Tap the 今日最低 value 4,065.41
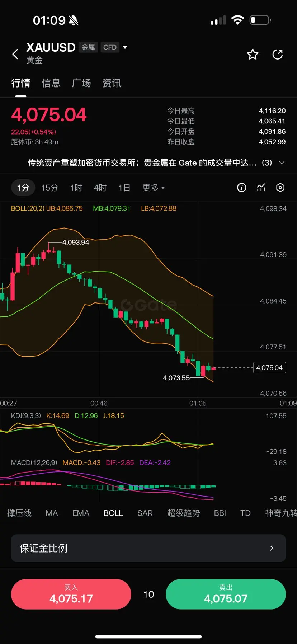This screenshot has width=297, height=644. pos(272,121)
